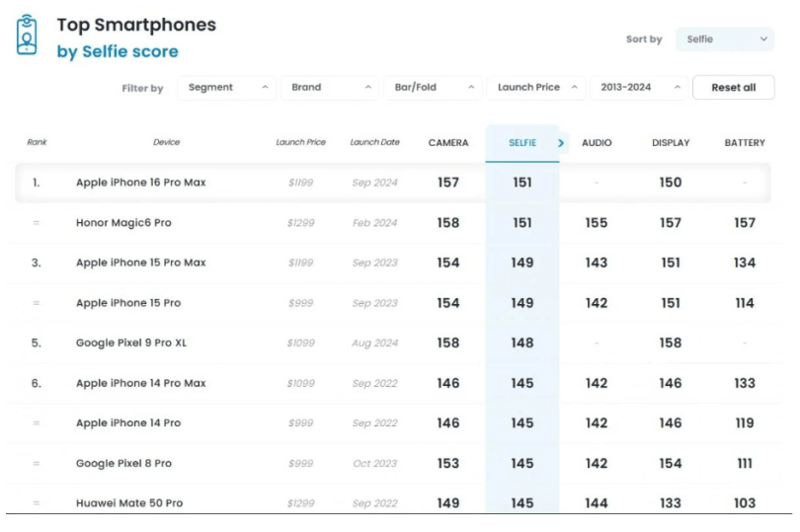Open the Launch Price filter
Image resolution: width=800 pixels, height=532 pixels.
536,88
